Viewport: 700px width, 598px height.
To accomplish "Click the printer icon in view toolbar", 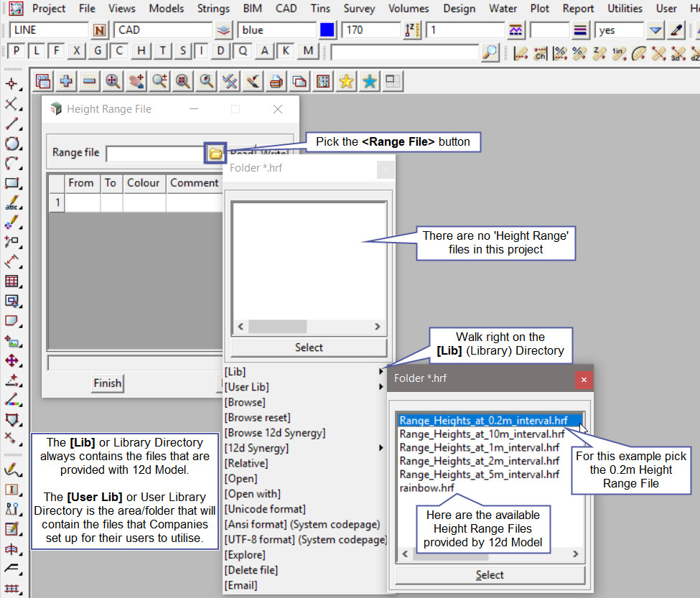I will [276, 82].
